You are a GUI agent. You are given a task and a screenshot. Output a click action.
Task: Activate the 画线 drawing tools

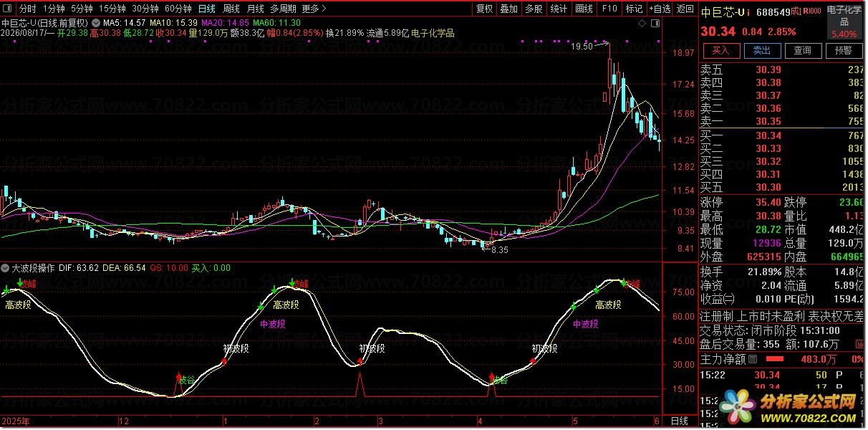coord(584,9)
